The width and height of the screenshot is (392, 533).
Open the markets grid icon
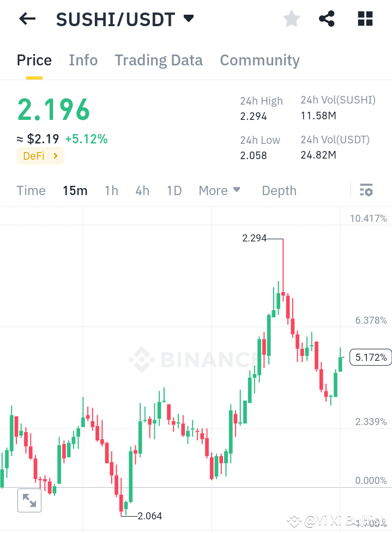click(x=365, y=18)
